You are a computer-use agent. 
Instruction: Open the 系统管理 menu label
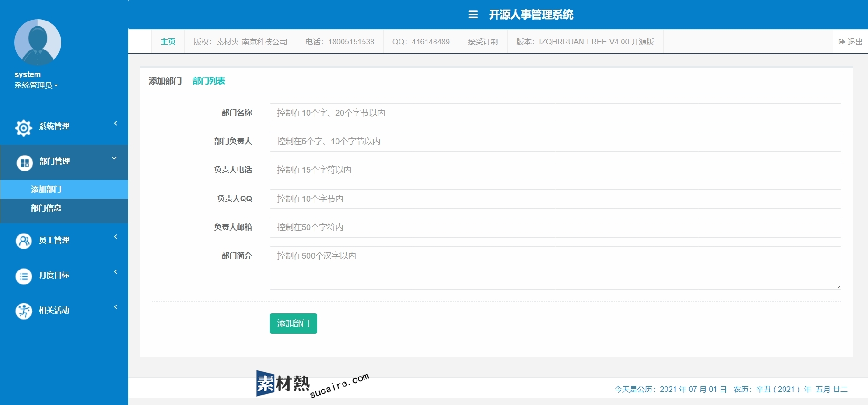point(54,126)
